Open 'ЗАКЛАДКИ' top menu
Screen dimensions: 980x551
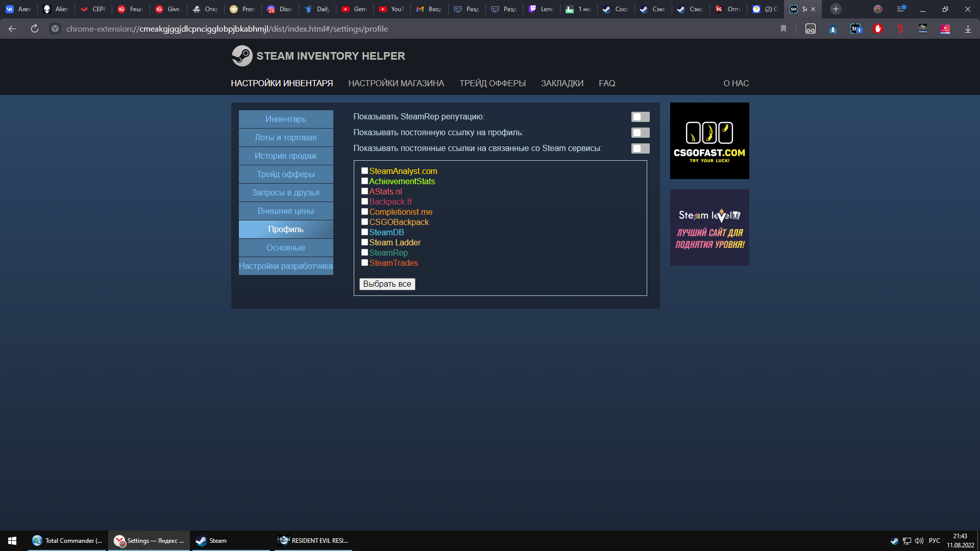point(562,83)
